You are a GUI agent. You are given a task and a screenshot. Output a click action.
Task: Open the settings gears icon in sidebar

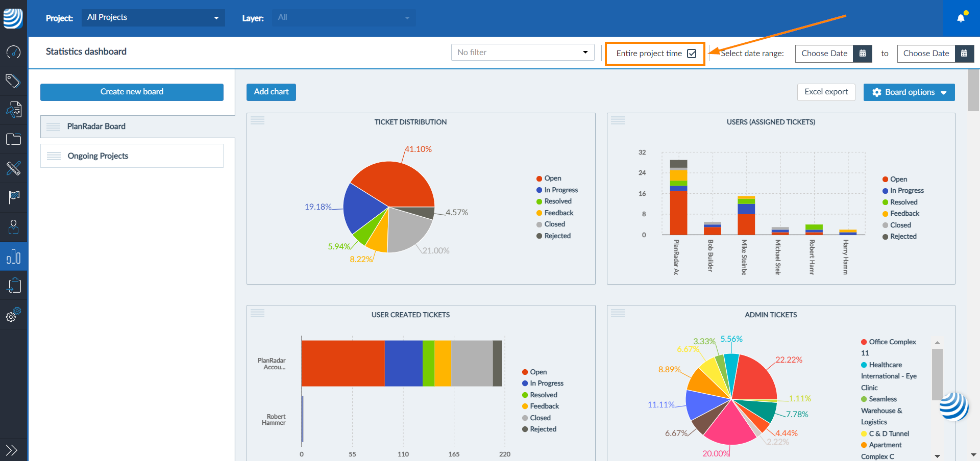[x=13, y=315]
